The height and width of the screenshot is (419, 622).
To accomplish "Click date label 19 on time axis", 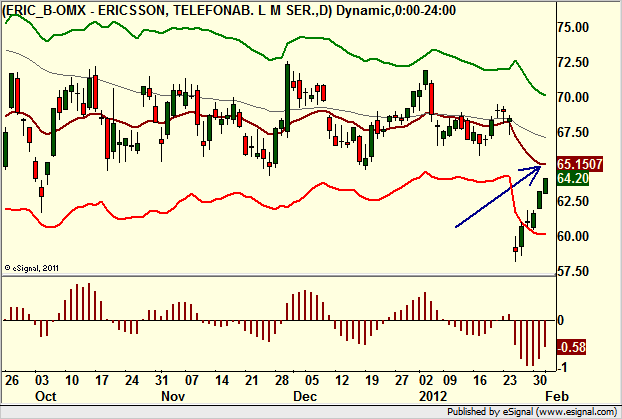I will [x=372, y=381].
